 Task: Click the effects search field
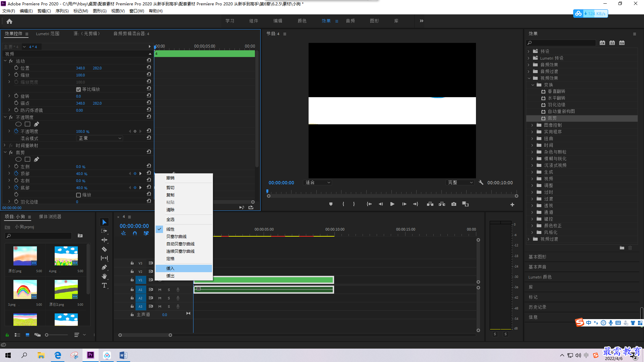561,43
